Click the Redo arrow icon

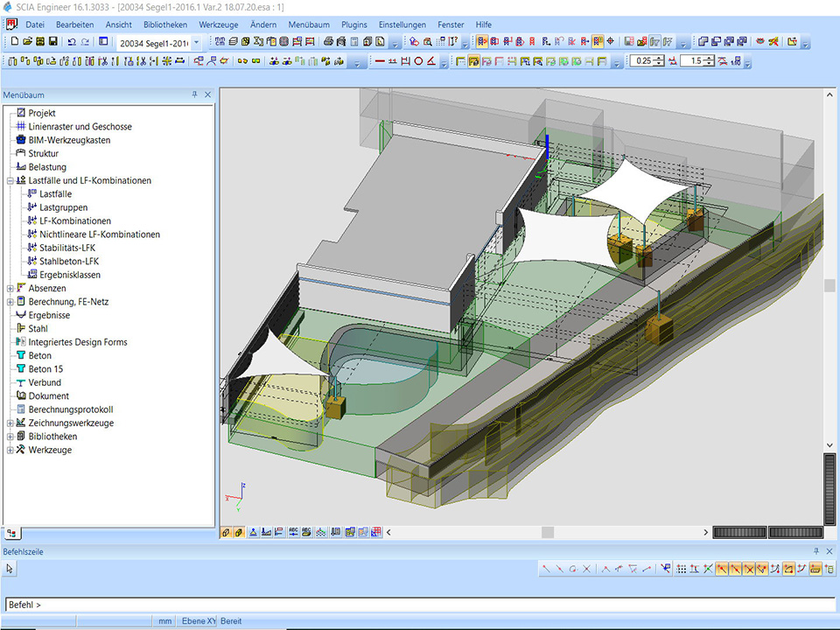coord(85,42)
